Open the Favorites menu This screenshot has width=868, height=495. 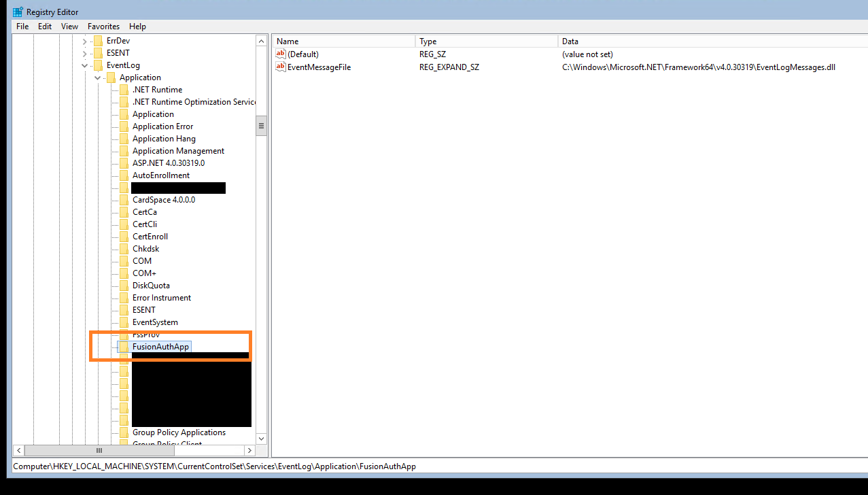point(103,26)
